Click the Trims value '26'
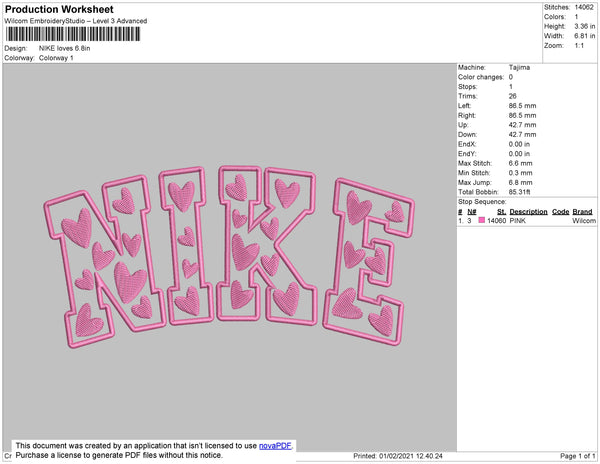 pos(513,96)
